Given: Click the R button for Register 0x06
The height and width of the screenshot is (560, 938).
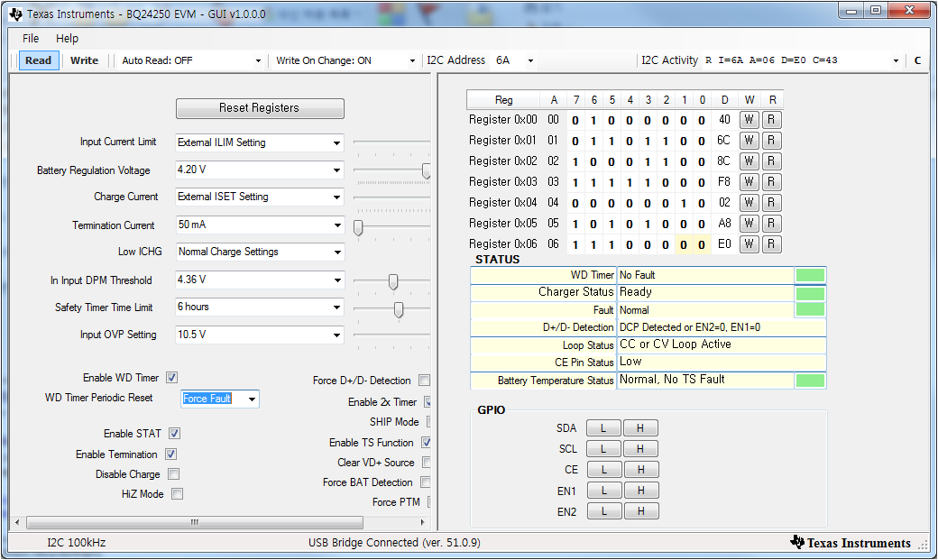Looking at the screenshot, I should [x=772, y=244].
